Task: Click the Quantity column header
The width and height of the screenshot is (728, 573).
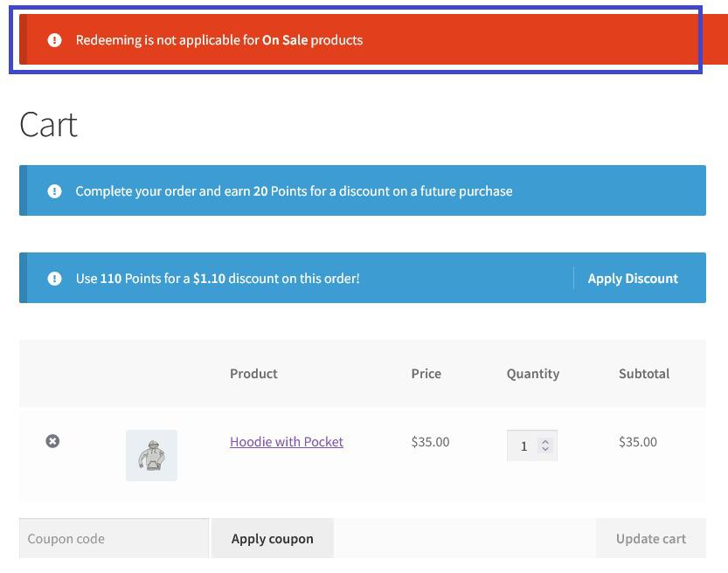Action: [532, 374]
